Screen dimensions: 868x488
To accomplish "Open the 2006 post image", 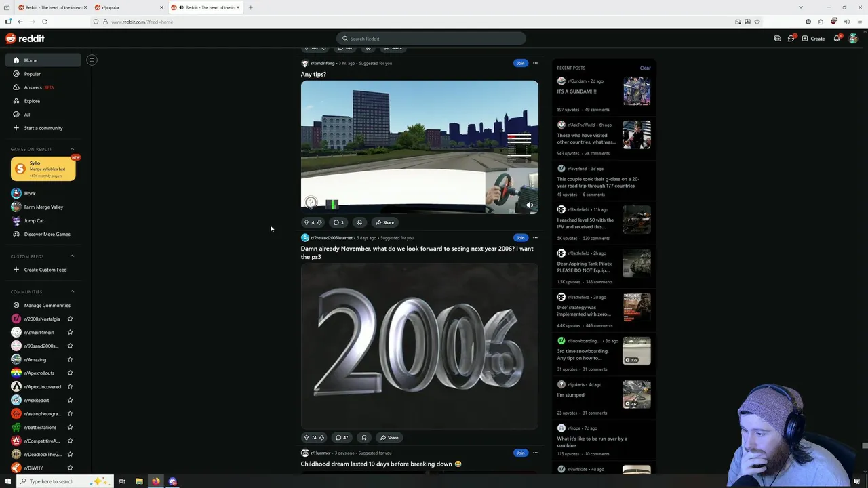I will pyautogui.click(x=420, y=346).
